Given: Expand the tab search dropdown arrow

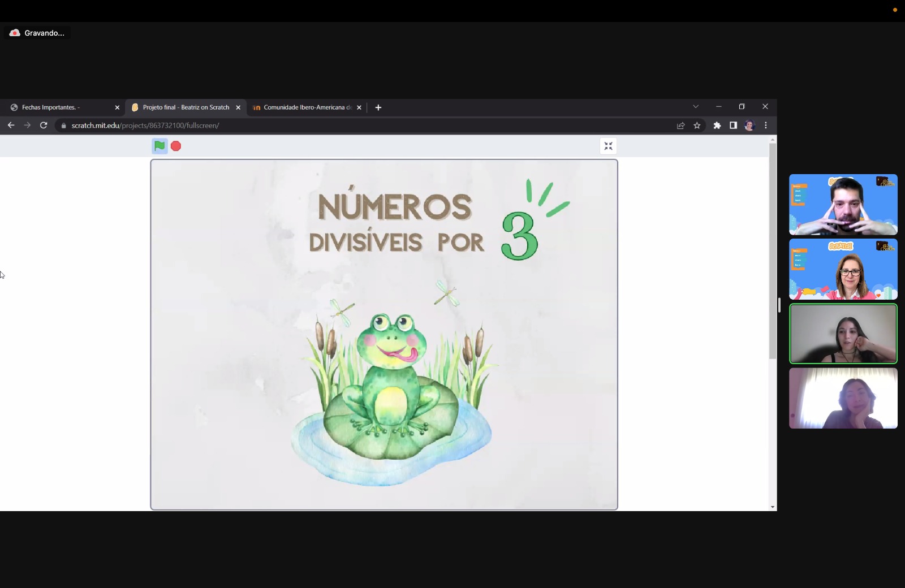Looking at the screenshot, I should click(696, 107).
